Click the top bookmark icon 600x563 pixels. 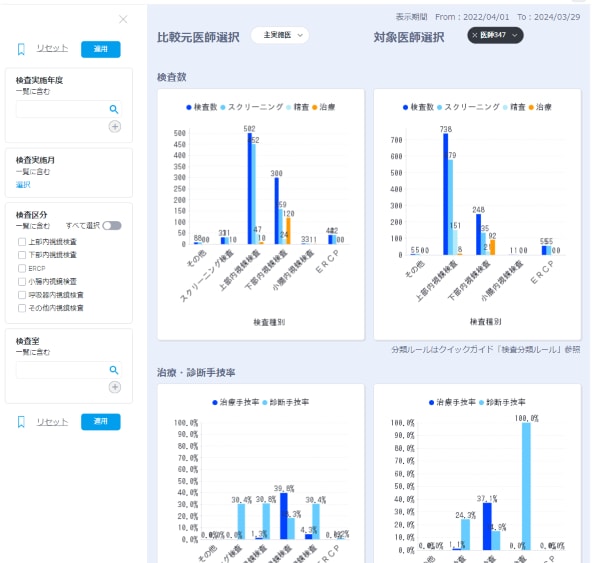pyautogui.click(x=21, y=49)
